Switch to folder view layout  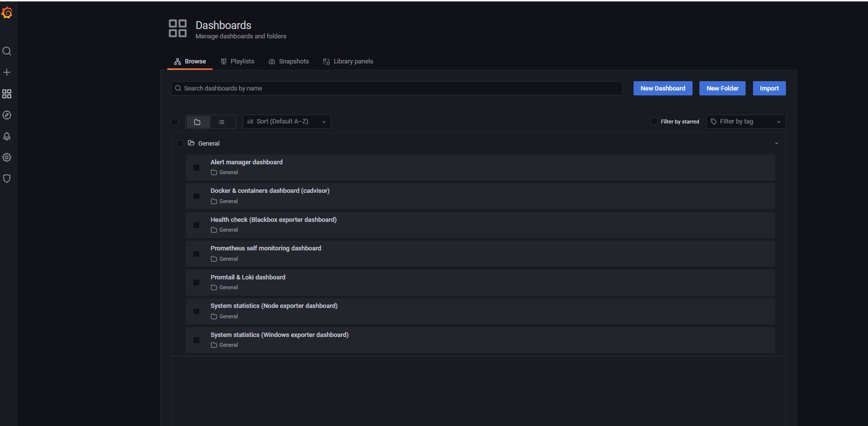pos(198,122)
